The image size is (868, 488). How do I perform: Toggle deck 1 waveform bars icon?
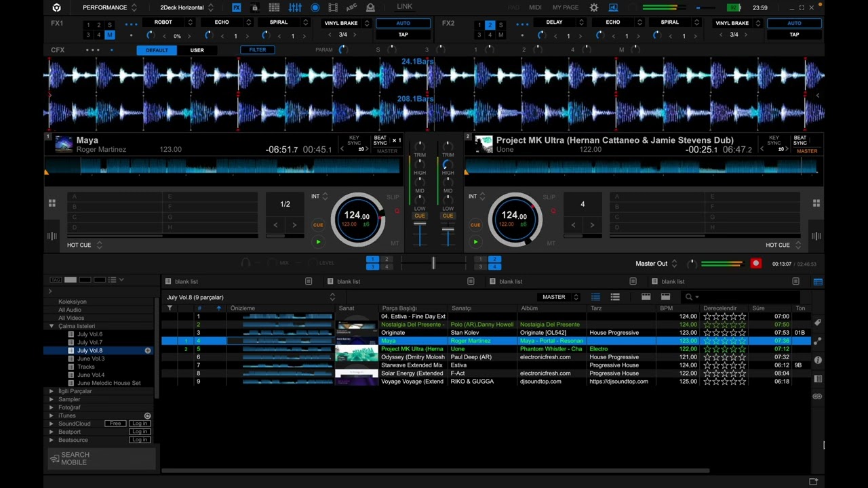click(x=52, y=236)
